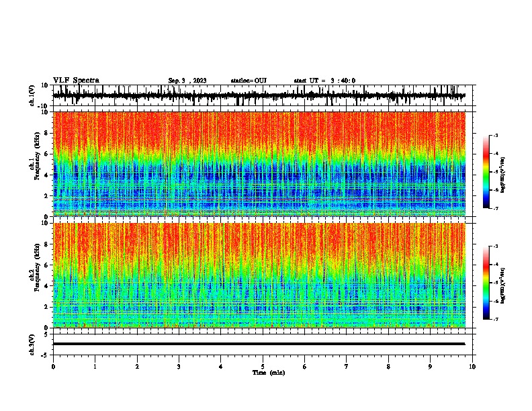
Task: Click inside the ch.2 spectrogram panel
Action: point(259,275)
